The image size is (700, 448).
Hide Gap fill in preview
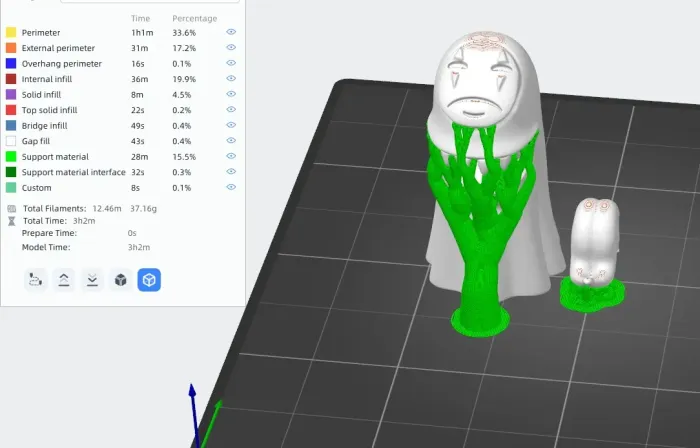[x=231, y=141]
